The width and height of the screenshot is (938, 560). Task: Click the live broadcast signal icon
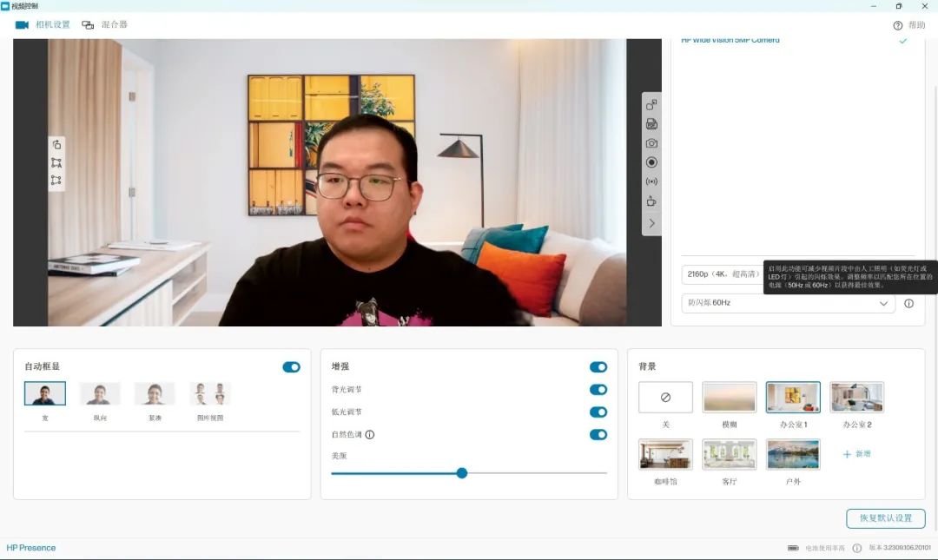tap(651, 182)
